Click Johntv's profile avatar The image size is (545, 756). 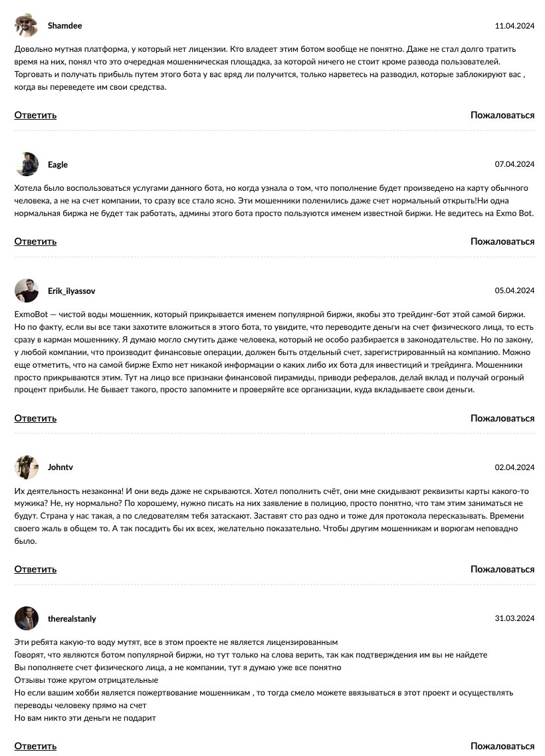27,467
